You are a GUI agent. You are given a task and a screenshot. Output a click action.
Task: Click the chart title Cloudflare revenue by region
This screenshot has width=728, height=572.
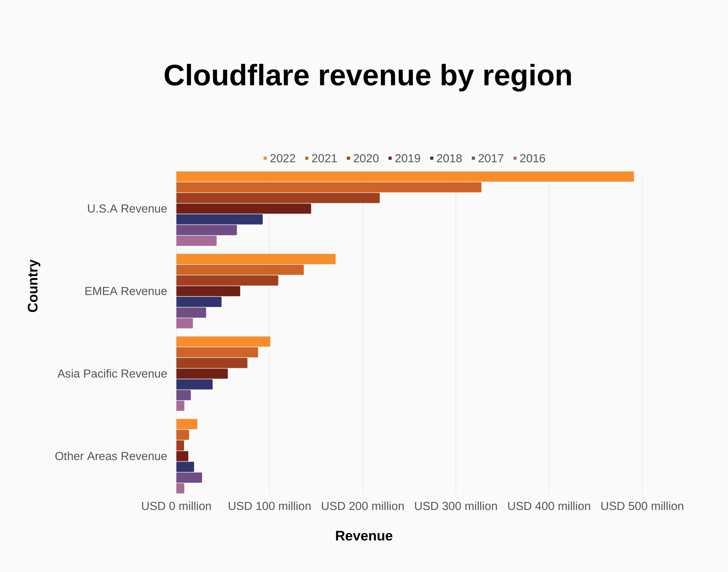pos(367,76)
